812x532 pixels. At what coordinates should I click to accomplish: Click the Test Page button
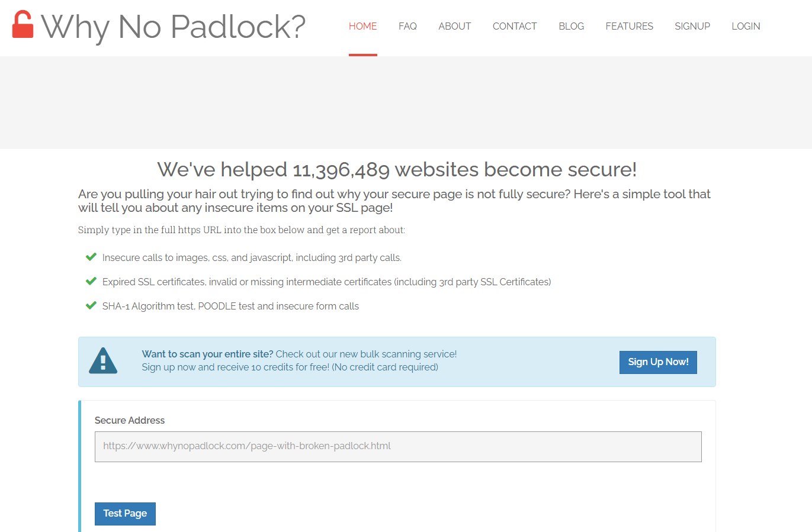click(x=125, y=514)
